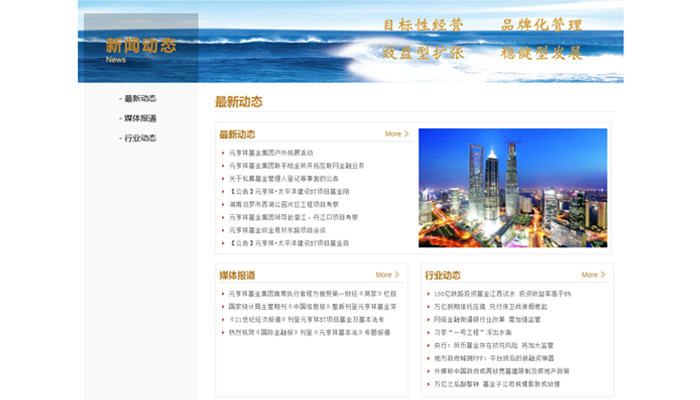
Task: Open 媒体报道 in the left sidebar
Action: [140, 118]
